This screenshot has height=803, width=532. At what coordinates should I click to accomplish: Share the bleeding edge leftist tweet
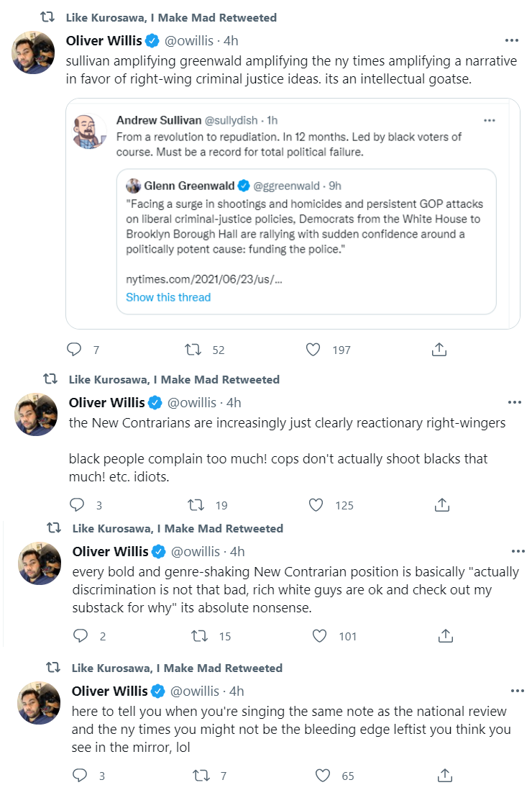[446, 776]
